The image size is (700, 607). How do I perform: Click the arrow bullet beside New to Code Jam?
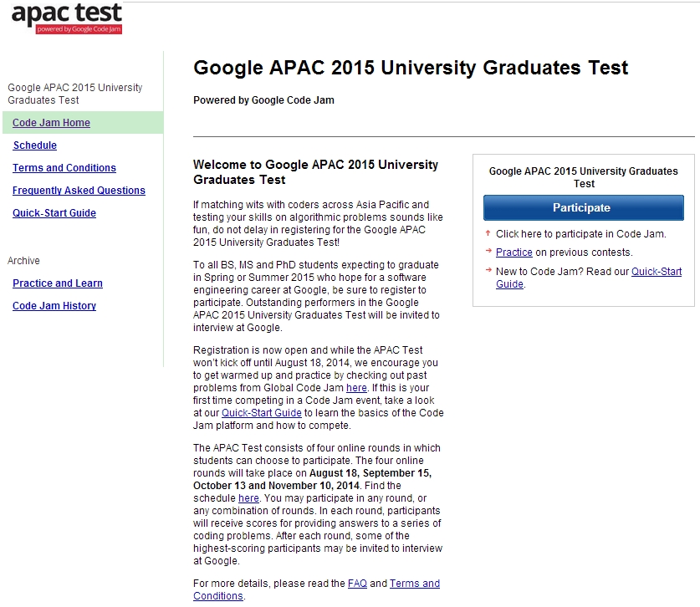click(488, 270)
